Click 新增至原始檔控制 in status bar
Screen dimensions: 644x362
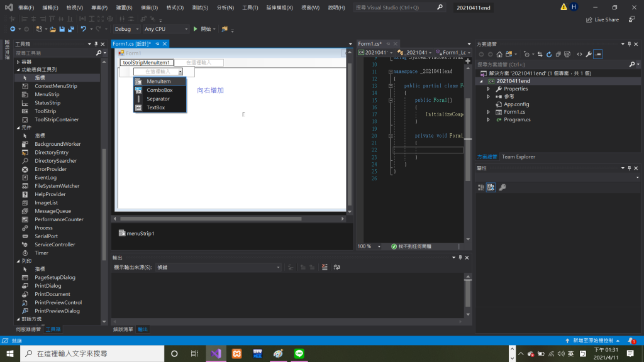592,341
